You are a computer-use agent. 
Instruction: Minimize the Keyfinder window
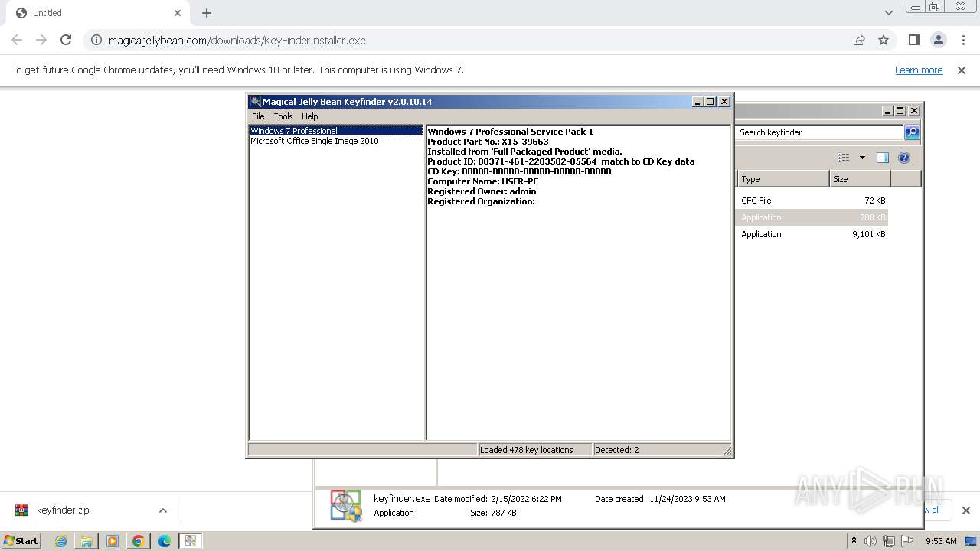point(697,102)
